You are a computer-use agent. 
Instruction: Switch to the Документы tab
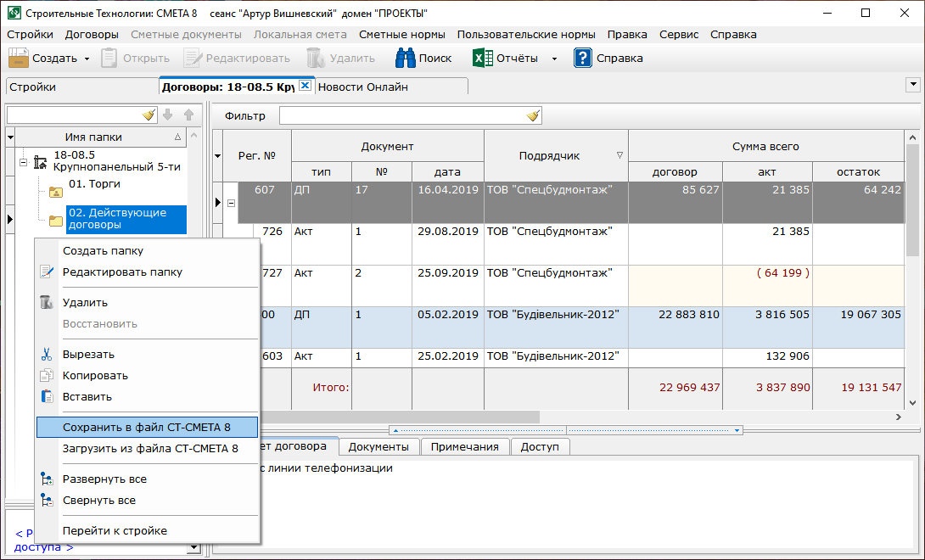378,446
